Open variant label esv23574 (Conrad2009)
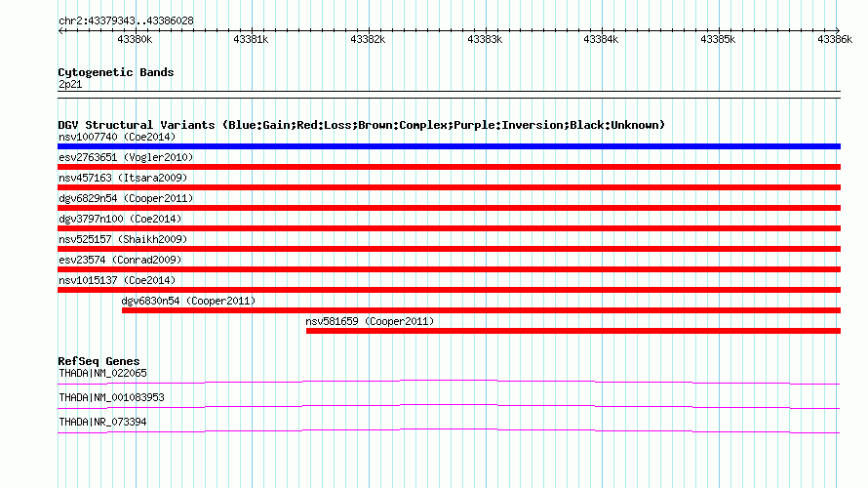The width and height of the screenshot is (868, 488). click(x=120, y=260)
